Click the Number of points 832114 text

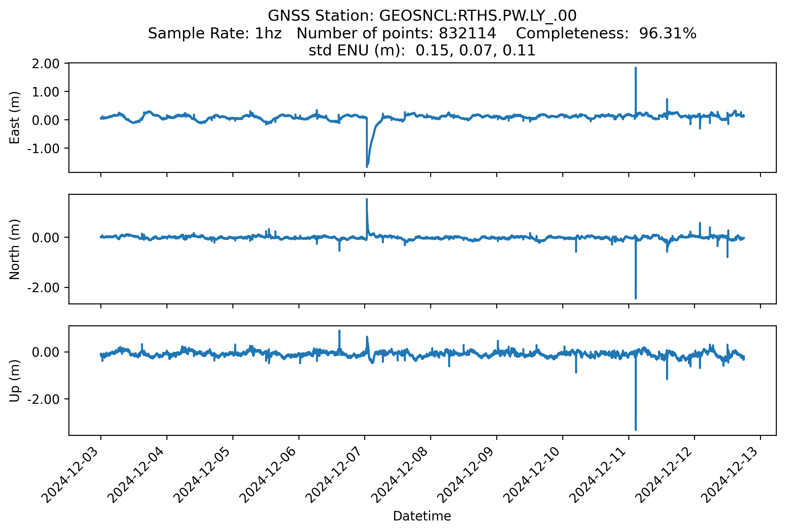(396, 33)
